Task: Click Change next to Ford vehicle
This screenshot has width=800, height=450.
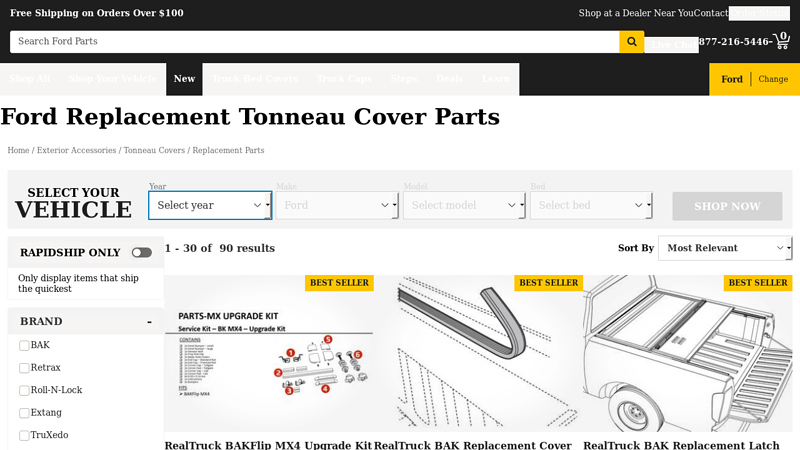Action: pos(773,79)
